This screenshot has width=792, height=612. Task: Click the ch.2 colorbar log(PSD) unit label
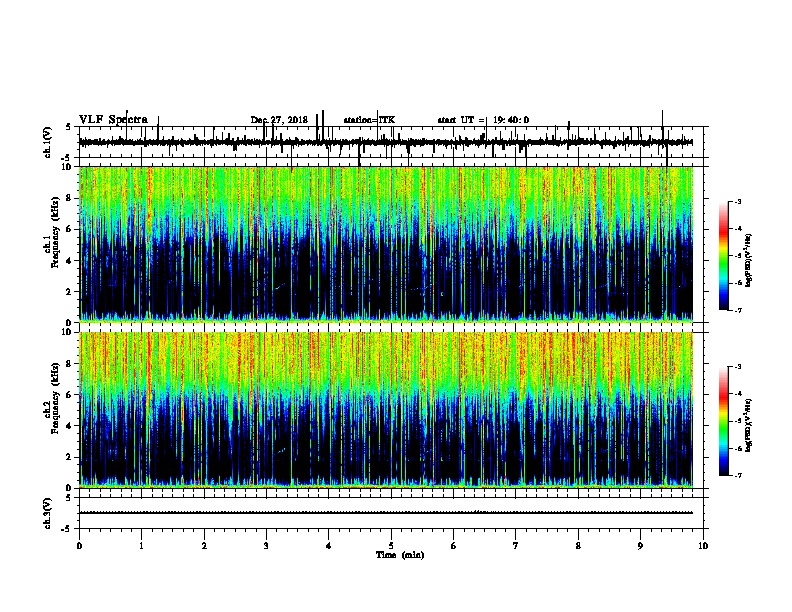tap(749, 425)
